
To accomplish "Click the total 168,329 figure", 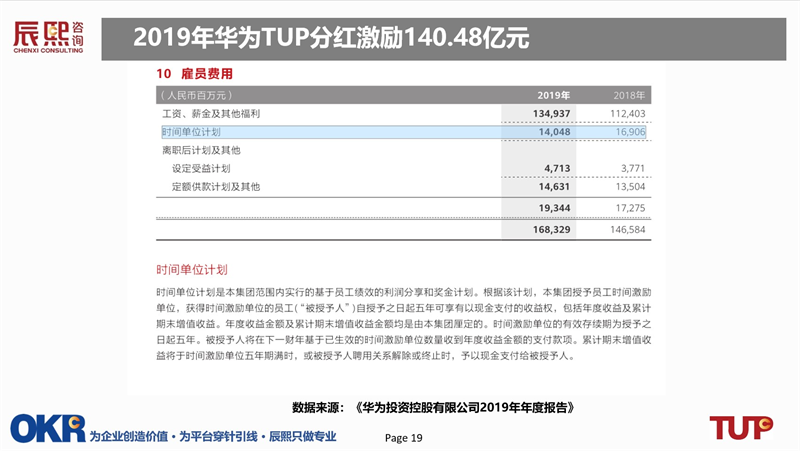I will tap(551, 230).
